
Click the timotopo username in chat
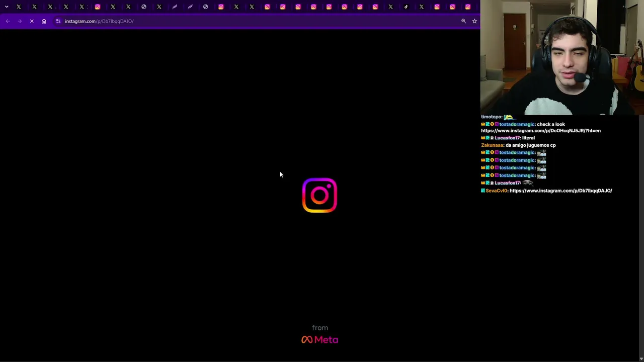491,117
